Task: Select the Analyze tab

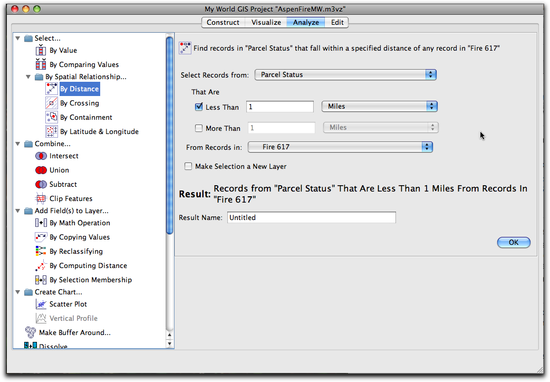Action: click(306, 22)
